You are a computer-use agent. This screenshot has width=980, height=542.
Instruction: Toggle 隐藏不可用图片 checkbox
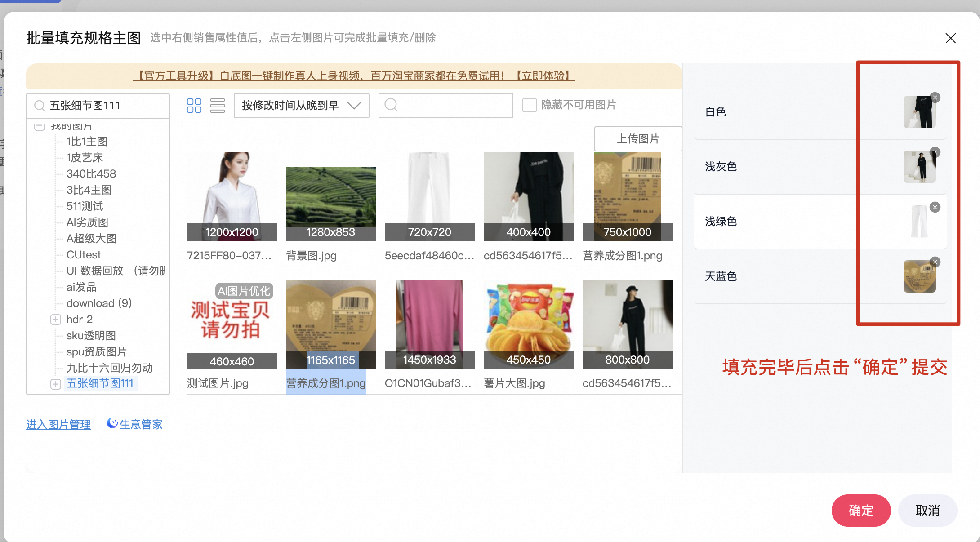[530, 105]
